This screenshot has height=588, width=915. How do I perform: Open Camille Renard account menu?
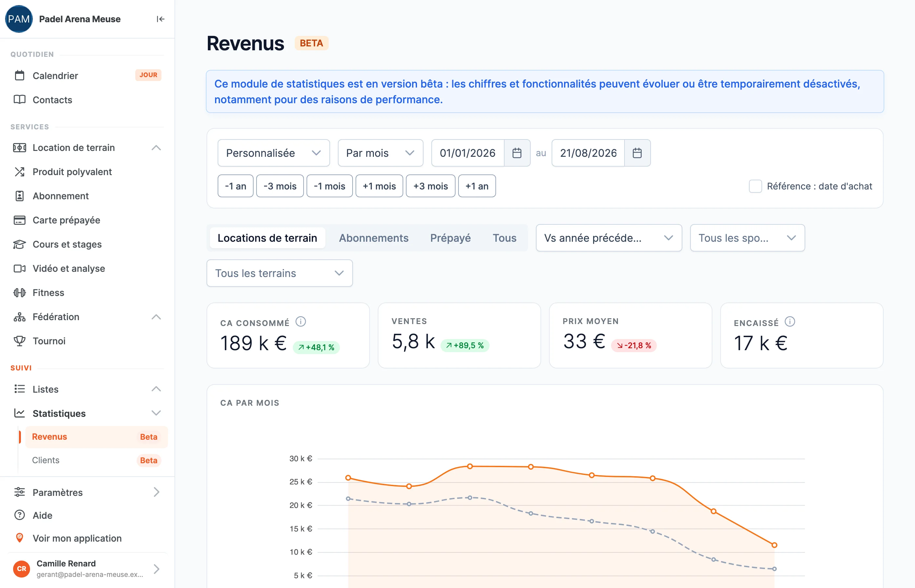pyautogui.click(x=87, y=568)
